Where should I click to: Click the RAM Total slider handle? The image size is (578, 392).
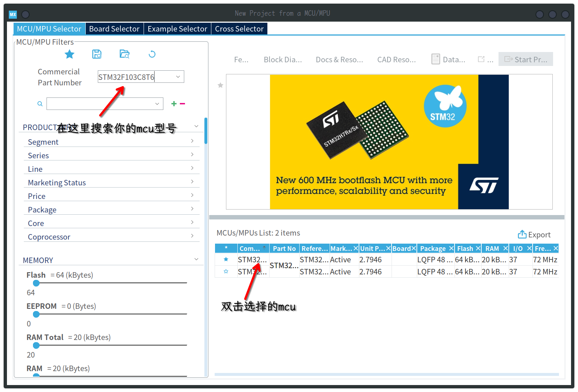point(36,345)
